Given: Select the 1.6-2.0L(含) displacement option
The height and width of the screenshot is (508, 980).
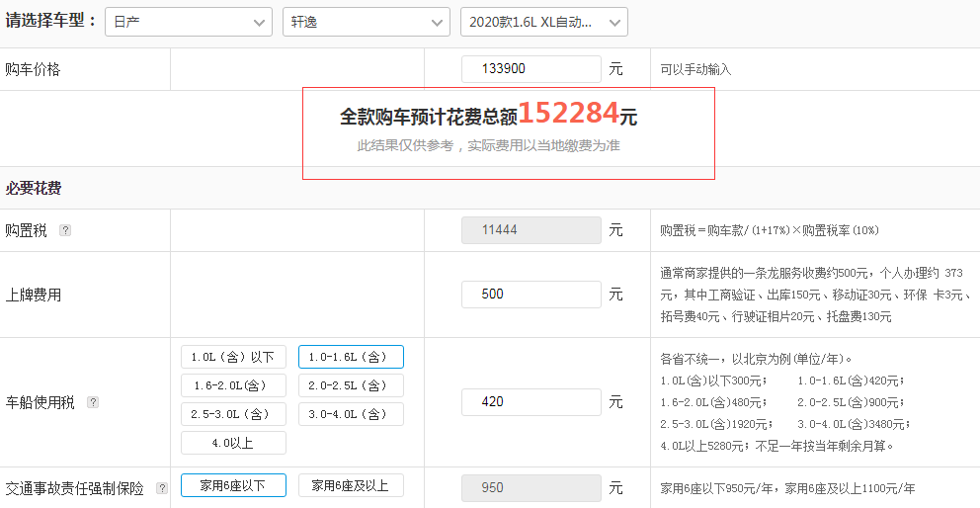Looking at the screenshot, I should pyautogui.click(x=233, y=385).
